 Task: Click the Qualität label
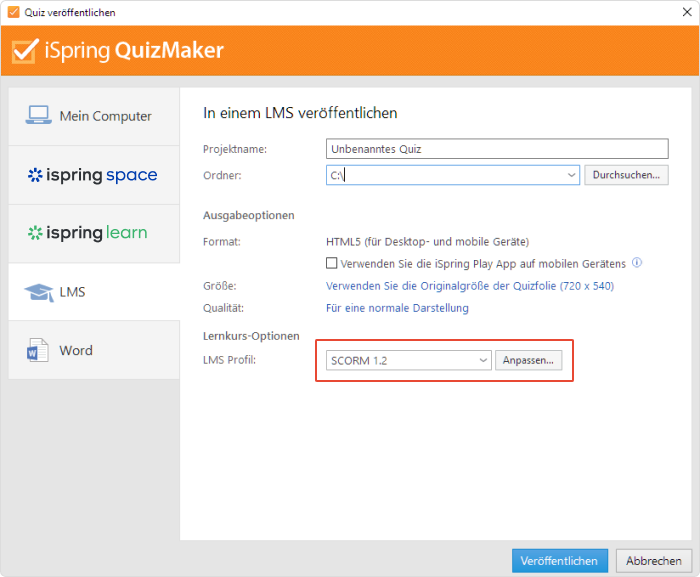tap(223, 308)
